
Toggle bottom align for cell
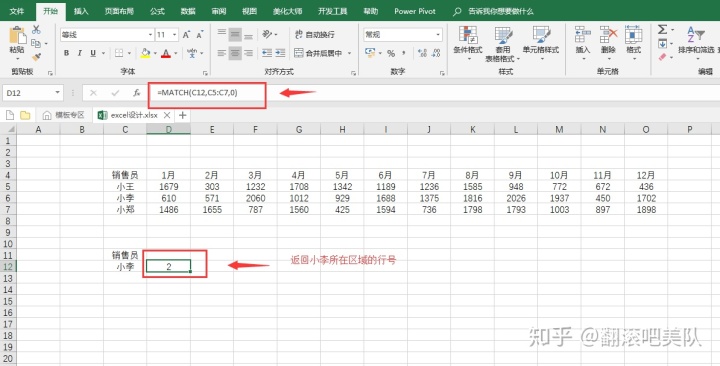pos(248,35)
